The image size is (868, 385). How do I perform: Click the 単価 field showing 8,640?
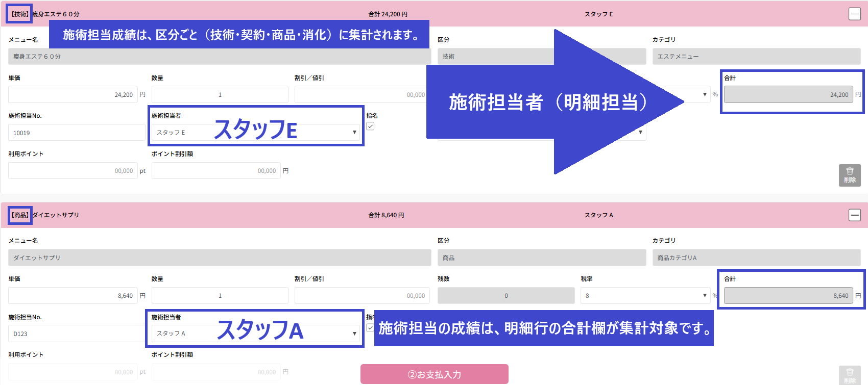[73, 296]
